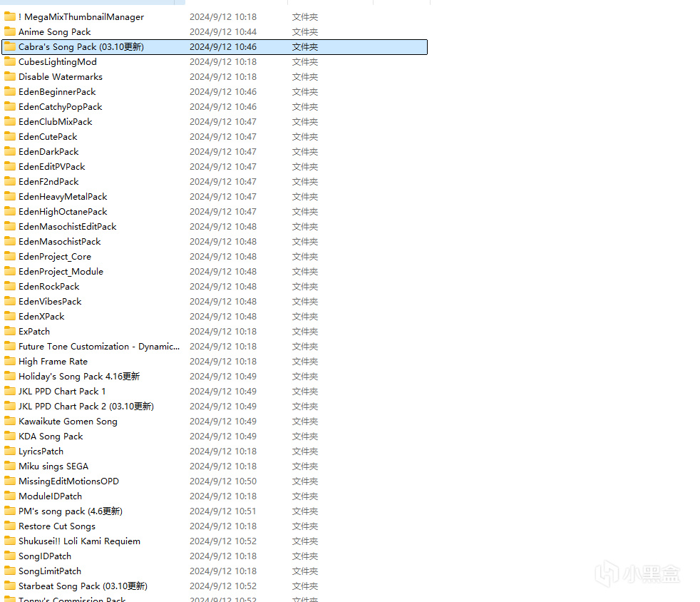Select the EdenVibesPack folder name
Image resolution: width=700 pixels, height=602 pixels.
[50, 302]
